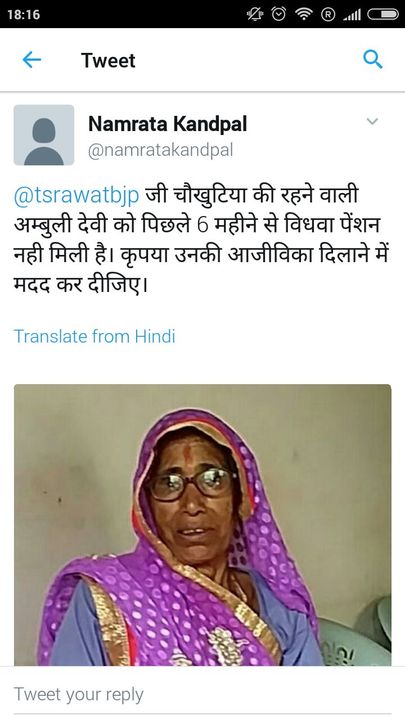Click Translate from Hindi
The height and width of the screenshot is (720, 405).
(95, 336)
